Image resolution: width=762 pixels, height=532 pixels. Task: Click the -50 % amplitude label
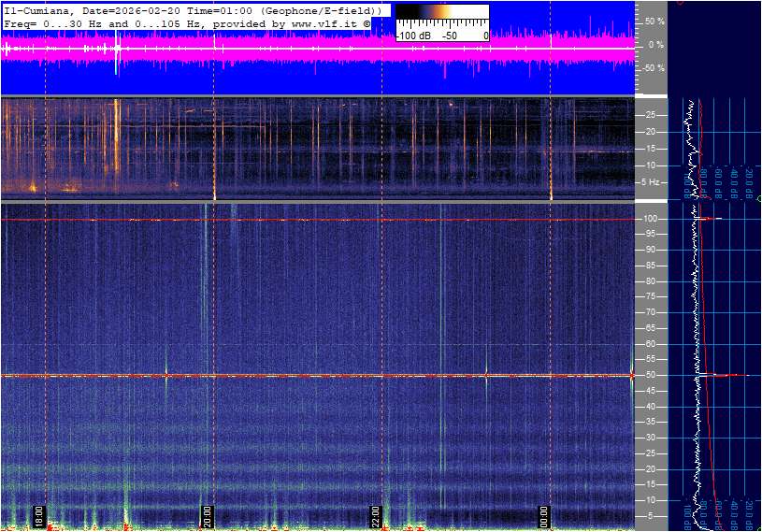point(652,68)
